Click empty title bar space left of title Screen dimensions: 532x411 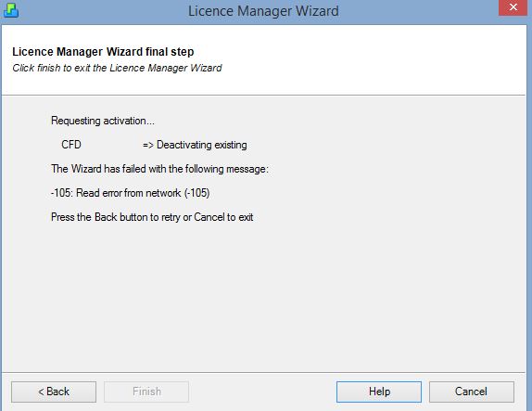tap(102, 11)
